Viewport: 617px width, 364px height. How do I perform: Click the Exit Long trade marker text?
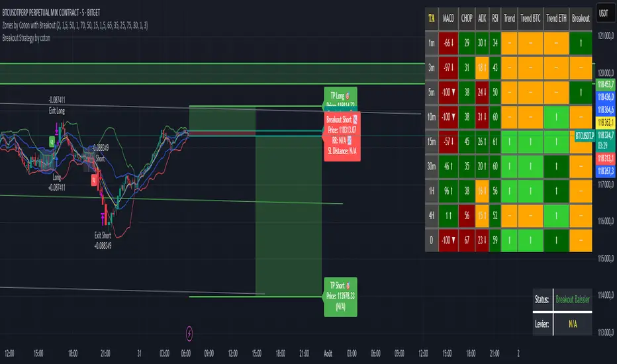click(x=57, y=111)
